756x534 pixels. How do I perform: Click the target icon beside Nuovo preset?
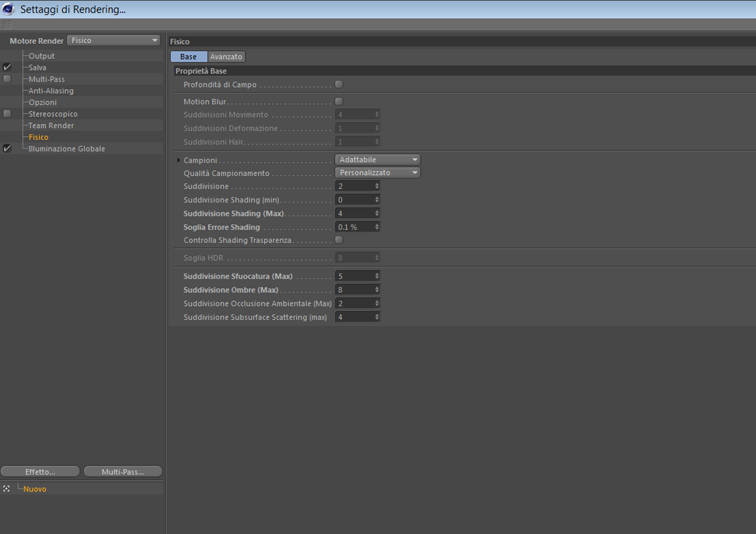coord(6,489)
